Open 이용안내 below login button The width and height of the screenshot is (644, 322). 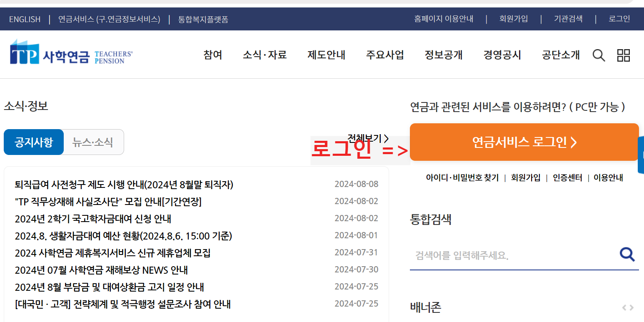point(608,177)
